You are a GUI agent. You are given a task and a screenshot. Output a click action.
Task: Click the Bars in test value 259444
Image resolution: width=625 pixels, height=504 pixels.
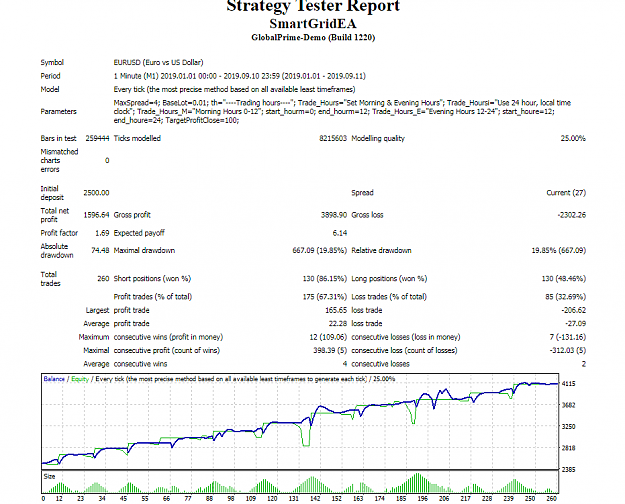point(97,138)
